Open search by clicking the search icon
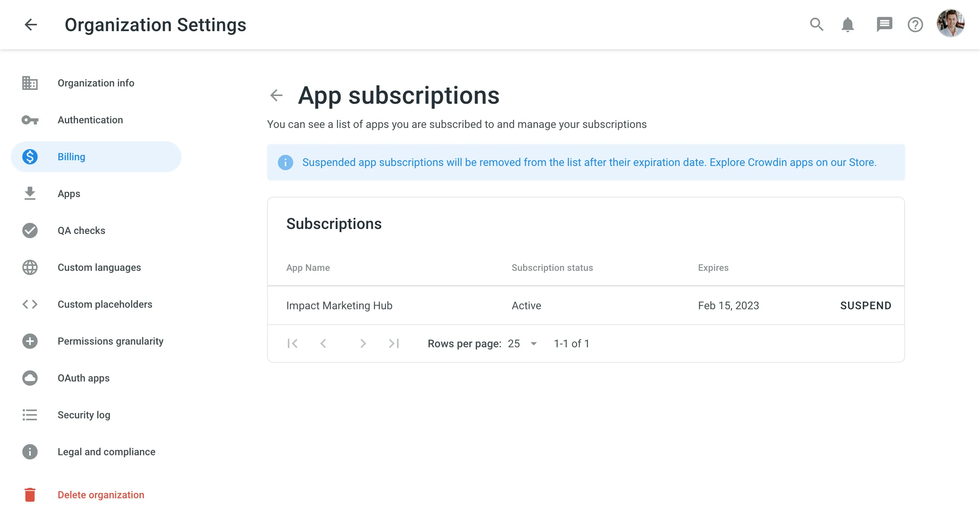This screenshot has width=980, height=524. (817, 25)
